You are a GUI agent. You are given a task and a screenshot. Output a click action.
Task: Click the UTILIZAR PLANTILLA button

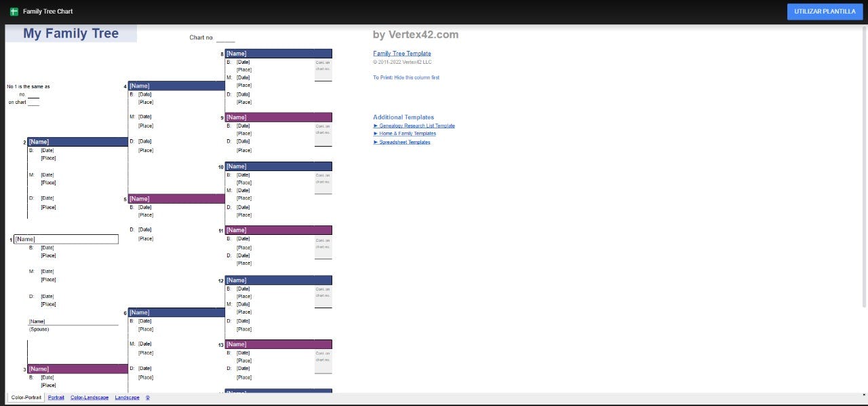[825, 12]
